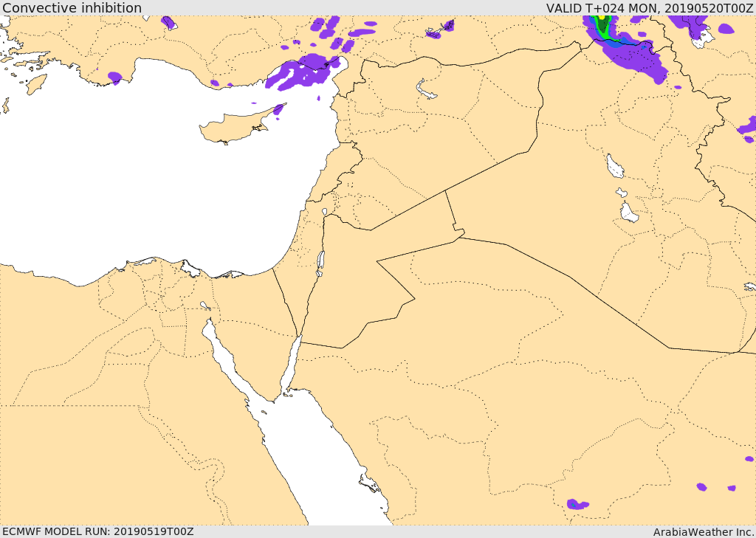Image resolution: width=756 pixels, height=538 pixels.
Task: Click the 'VALID T+024 MON, 20190520T00Z' label
Action: (650, 8)
